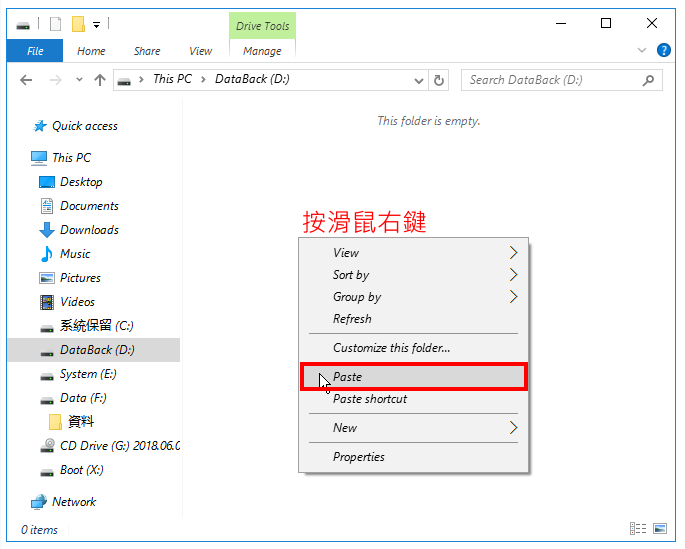Switch to the Share ribbon tab

[147, 51]
